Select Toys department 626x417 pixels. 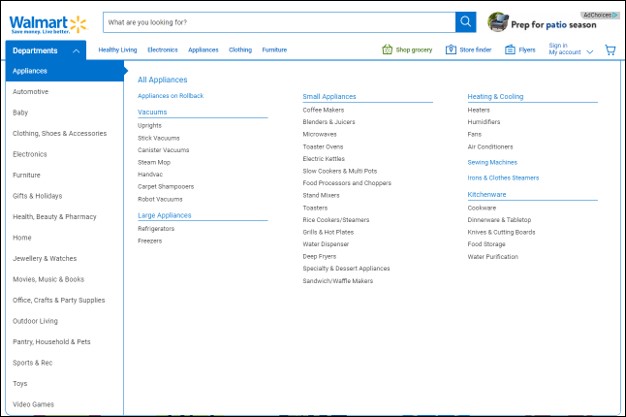click(x=20, y=383)
